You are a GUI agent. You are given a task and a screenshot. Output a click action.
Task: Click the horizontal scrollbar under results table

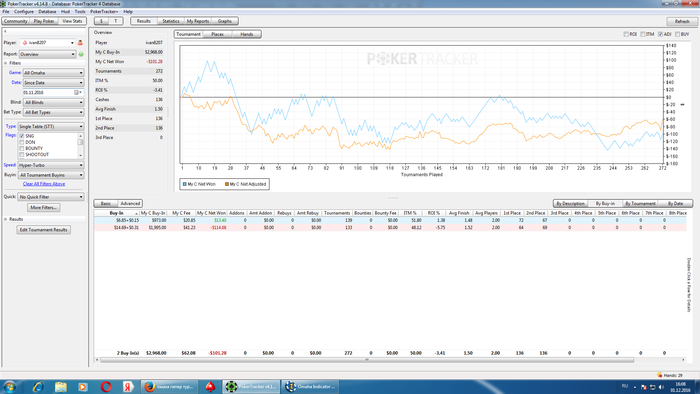367,360
